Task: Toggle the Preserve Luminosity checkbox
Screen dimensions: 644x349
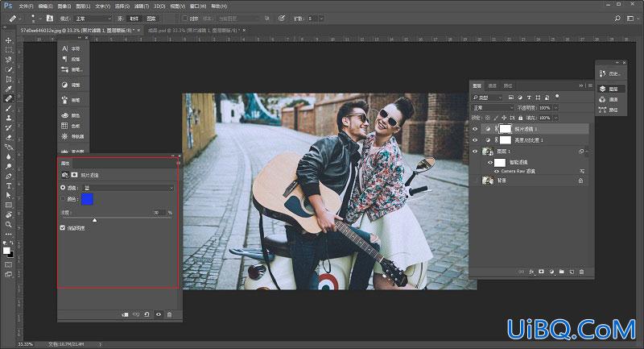Action: point(63,228)
